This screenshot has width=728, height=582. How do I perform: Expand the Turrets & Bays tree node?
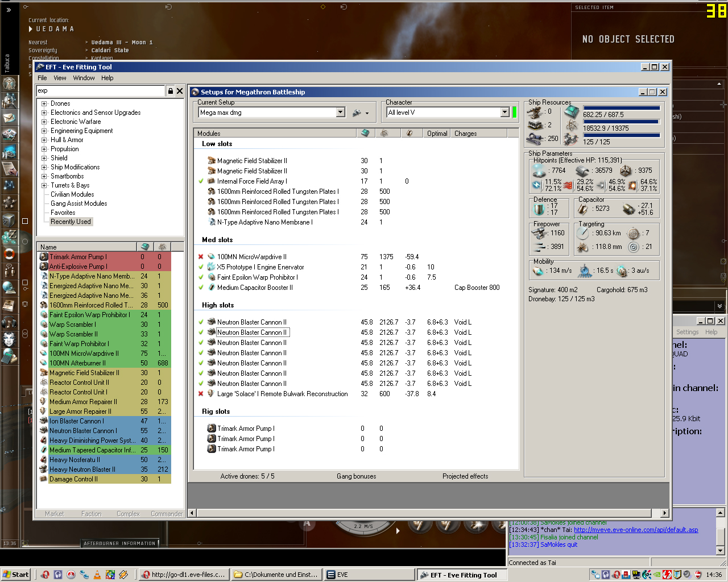44,185
